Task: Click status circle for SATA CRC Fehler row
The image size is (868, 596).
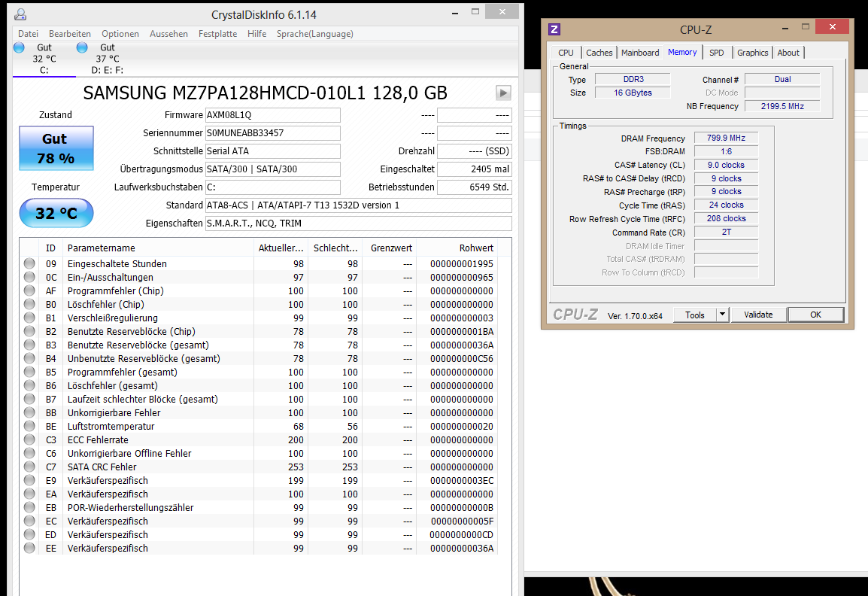Action: [x=29, y=467]
